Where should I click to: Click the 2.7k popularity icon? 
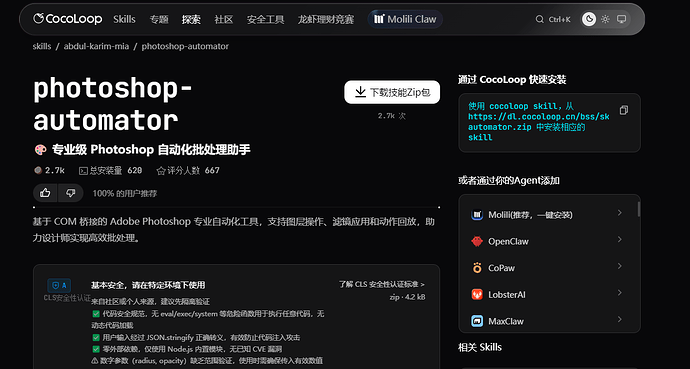pos(38,170)
